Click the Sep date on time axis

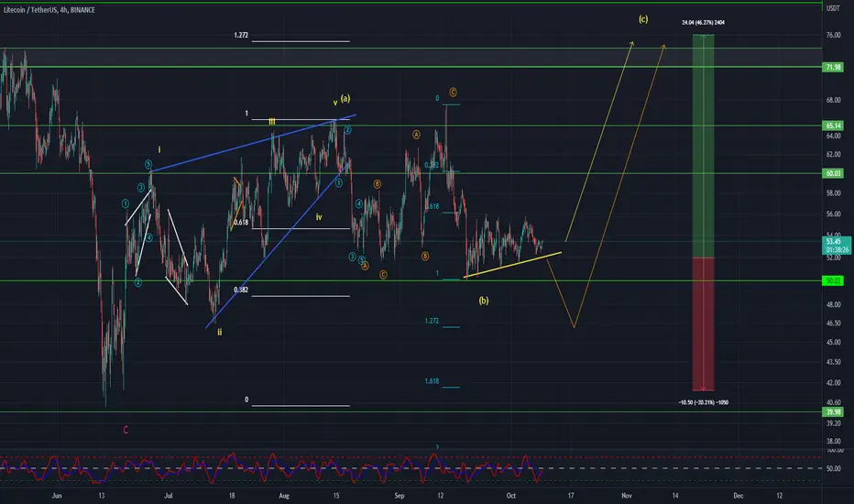[400, 495]
